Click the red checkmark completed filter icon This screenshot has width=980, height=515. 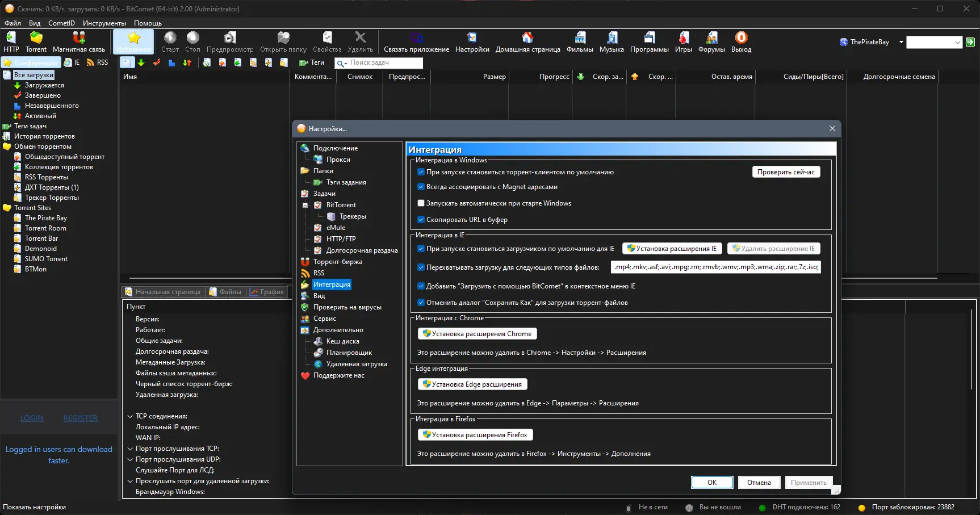157,62
